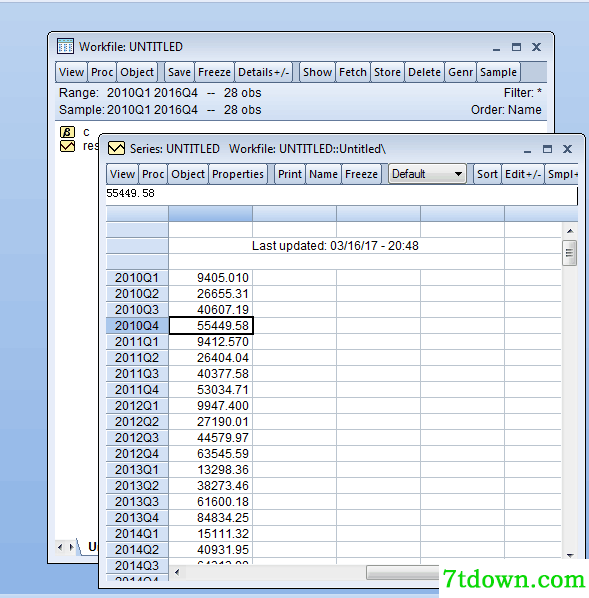The height and width of the screenshot is (598, 589).
Task: Toggle Edit+/- mode in Series window
Action: coord(523,174)
